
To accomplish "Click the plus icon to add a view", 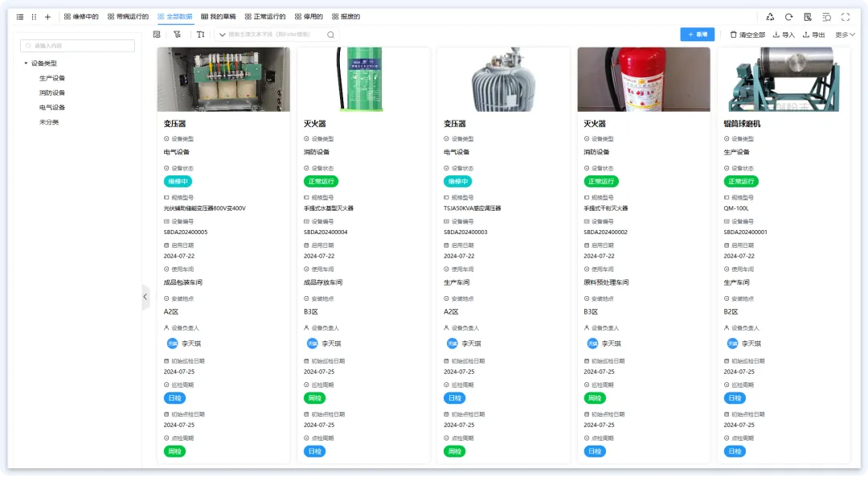I will click(x=47, y=16).
